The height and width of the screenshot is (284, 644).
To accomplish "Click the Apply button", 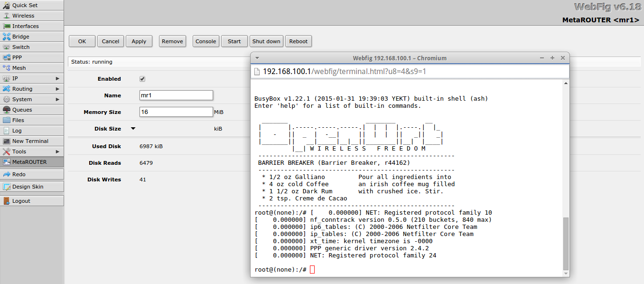I will coord(139,41).
